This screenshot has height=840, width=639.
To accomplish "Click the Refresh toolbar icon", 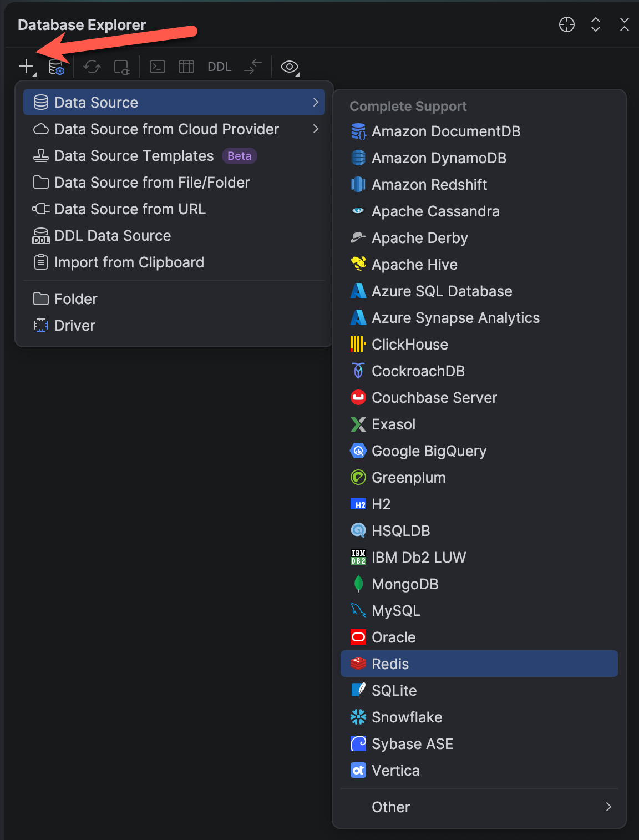I will 92,67.
